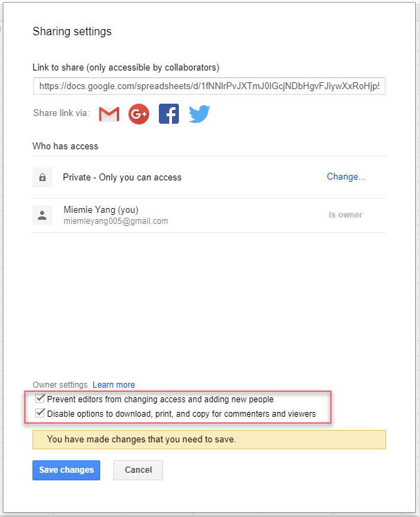This screenshot has height=517, width=420.
Task: Cancel the sharing settings dialog
Action: point(138,470)
